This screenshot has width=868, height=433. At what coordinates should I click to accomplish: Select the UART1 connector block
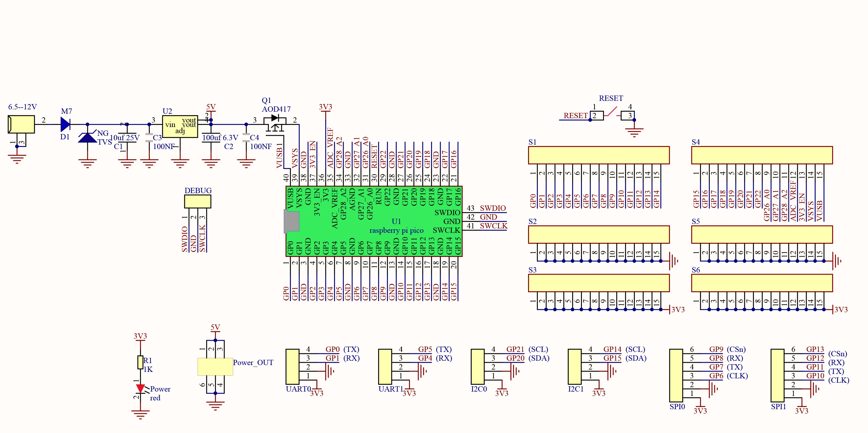coord(385,367)
